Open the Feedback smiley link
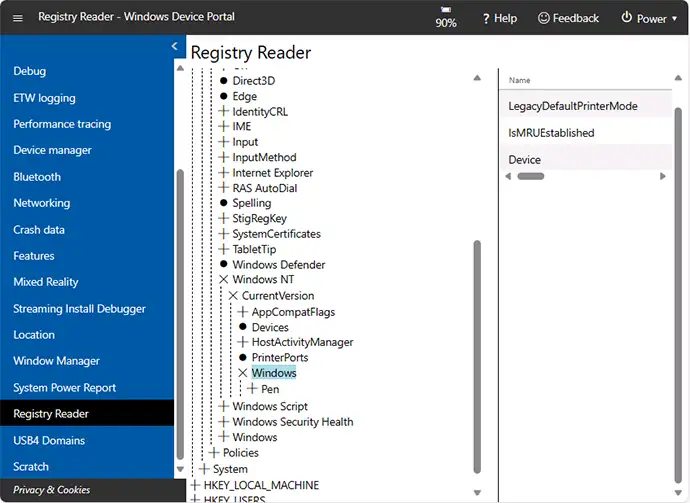Viewport: 690px width, 503px height. (568, 18)
